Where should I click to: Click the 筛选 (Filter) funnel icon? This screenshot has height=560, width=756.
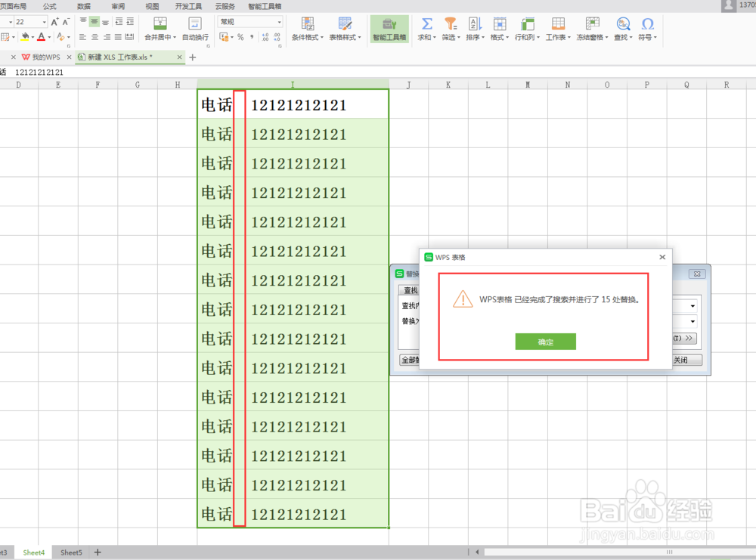click(451, 23)
